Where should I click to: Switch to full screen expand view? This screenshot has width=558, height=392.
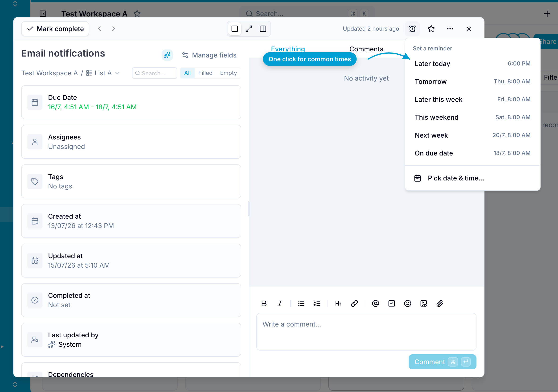(249, 29)
